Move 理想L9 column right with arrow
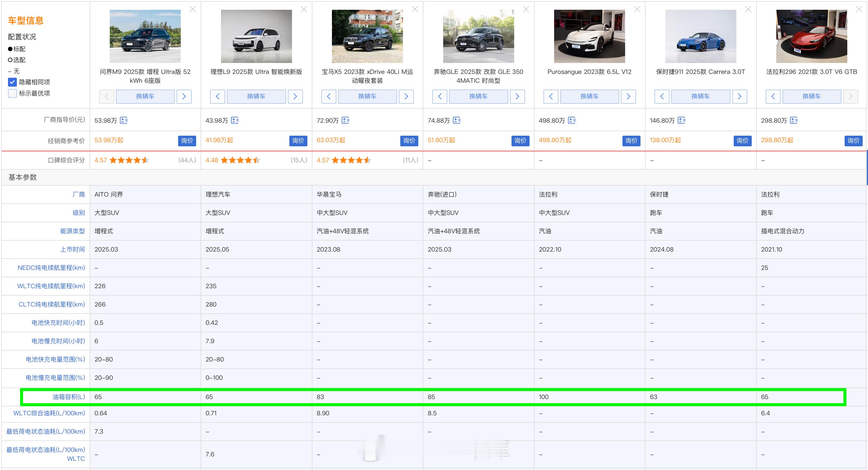Viewport: 868px width, 470px height. (295, 97)
